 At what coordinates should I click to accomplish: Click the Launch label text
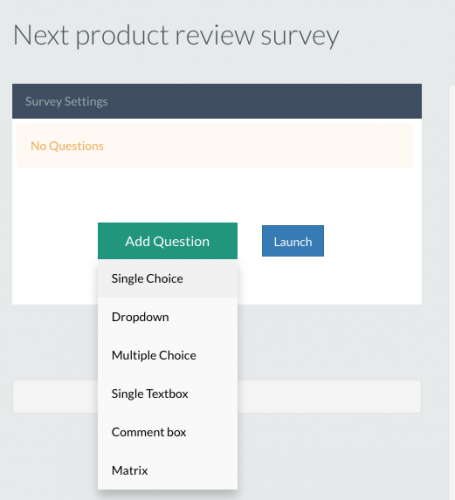point(293,242)
